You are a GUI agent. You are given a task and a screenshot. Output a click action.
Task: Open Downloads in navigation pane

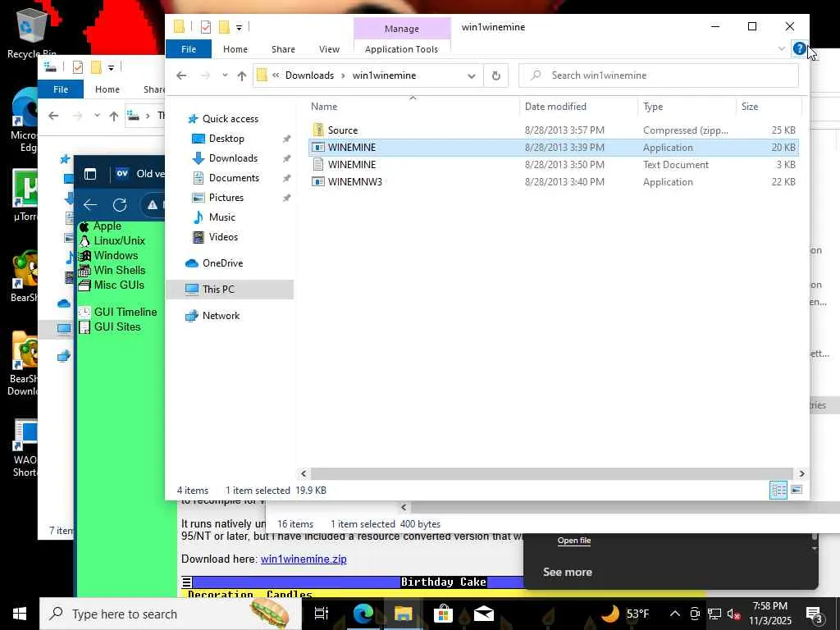pyautogui.click(x=233, y=158)
